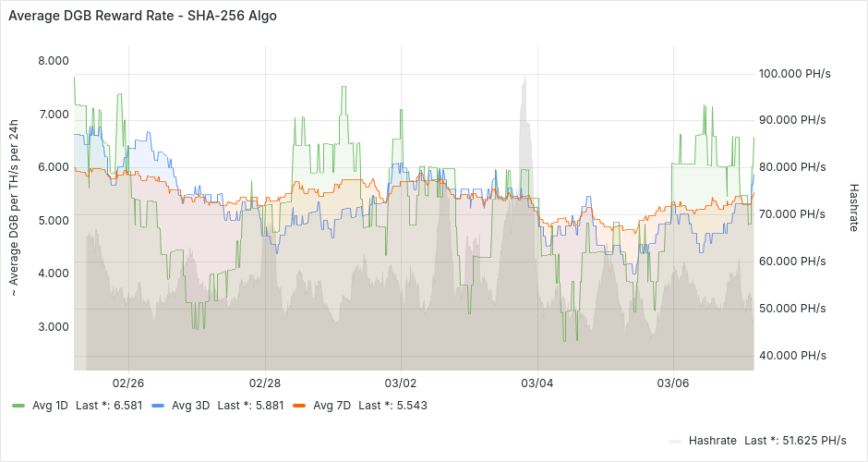868x462 pixels.
Task: Click the 03/02 date tick on x-axis
Action: pos(401,383)
